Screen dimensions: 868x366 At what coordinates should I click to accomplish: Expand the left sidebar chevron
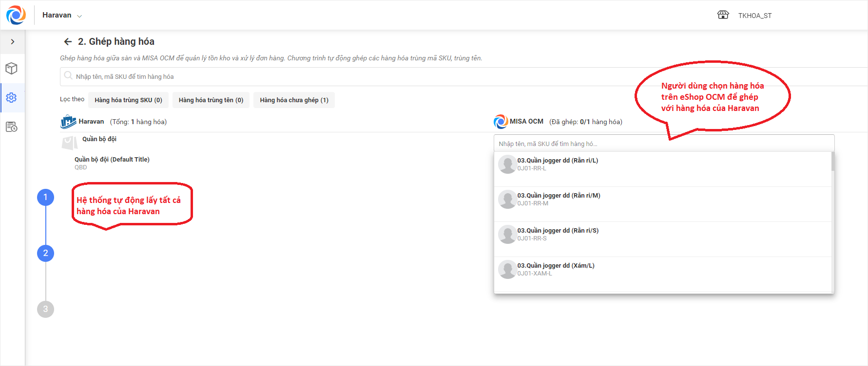(x=13, y=42)
